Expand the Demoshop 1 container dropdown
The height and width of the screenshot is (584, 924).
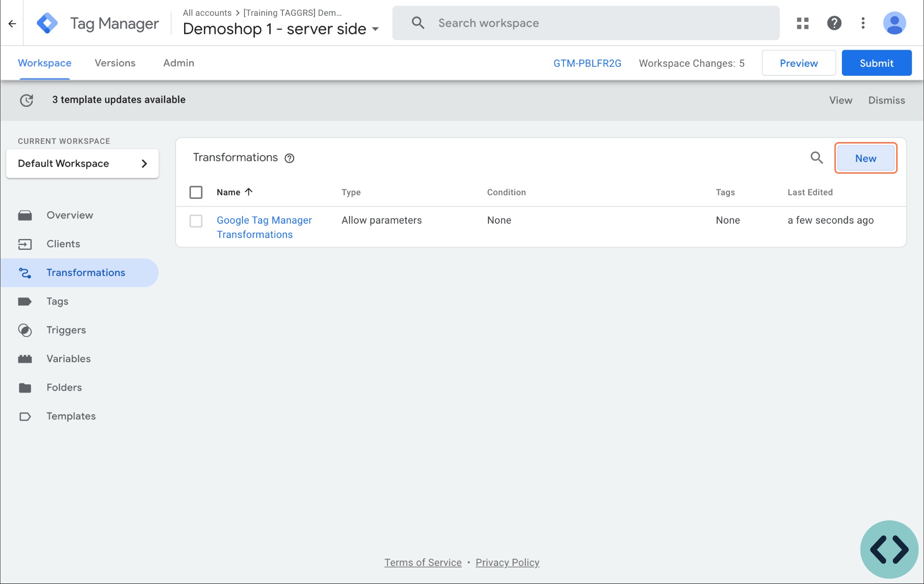point(375,29)
